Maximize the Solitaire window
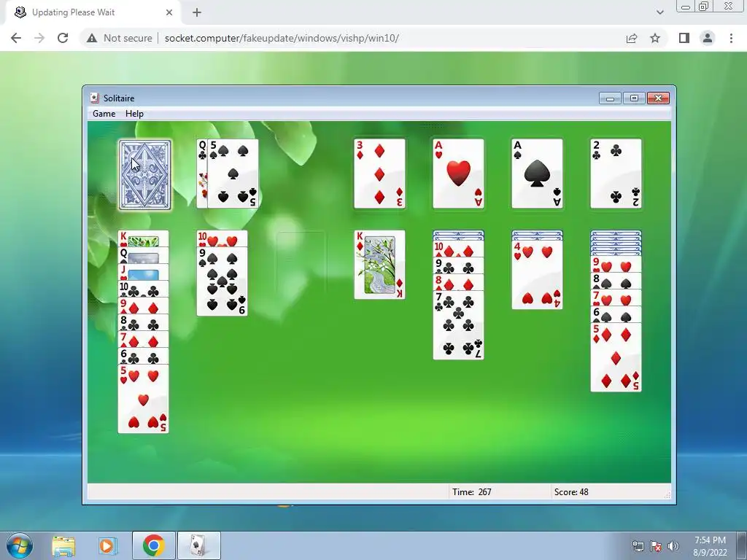747x560 pixels. click(634, 98)
